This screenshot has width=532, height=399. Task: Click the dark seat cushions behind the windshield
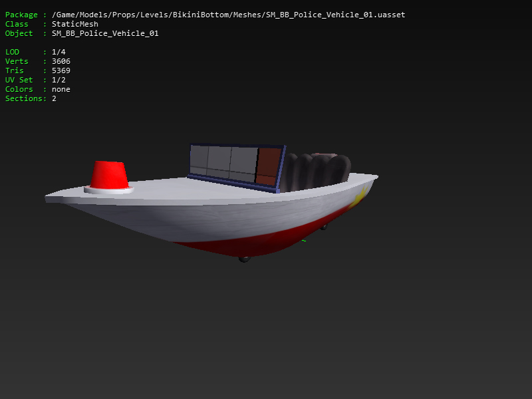(x=315, y=172)
